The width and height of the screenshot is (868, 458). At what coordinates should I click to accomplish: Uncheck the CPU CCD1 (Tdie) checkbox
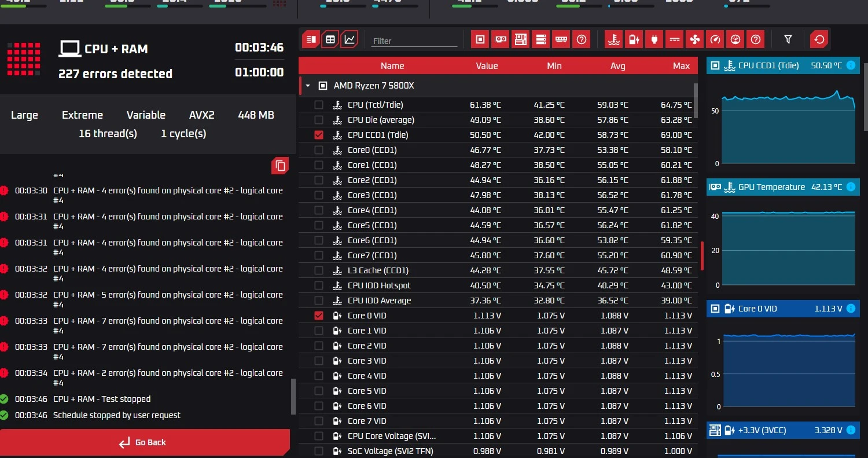[319, 135]
